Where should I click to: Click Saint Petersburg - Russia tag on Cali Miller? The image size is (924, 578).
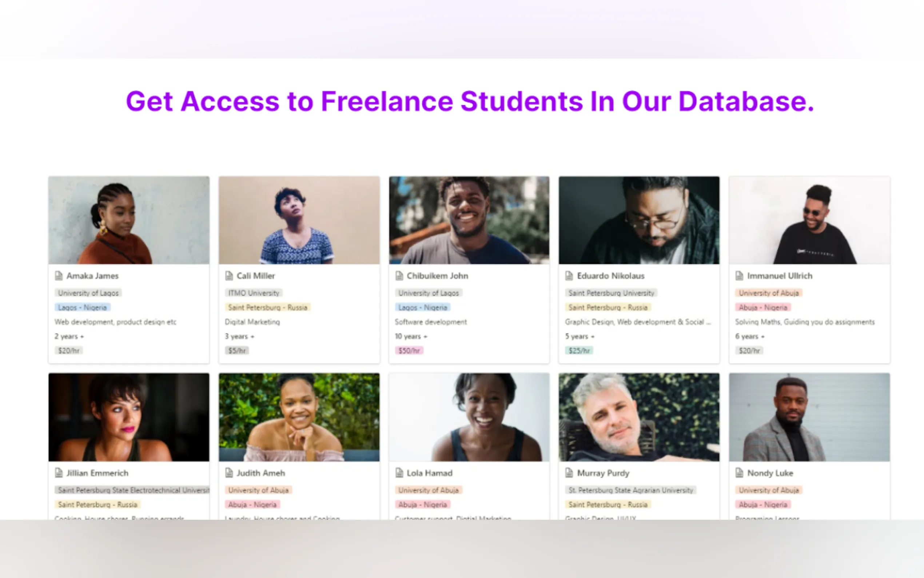click(x=267, y=307)
